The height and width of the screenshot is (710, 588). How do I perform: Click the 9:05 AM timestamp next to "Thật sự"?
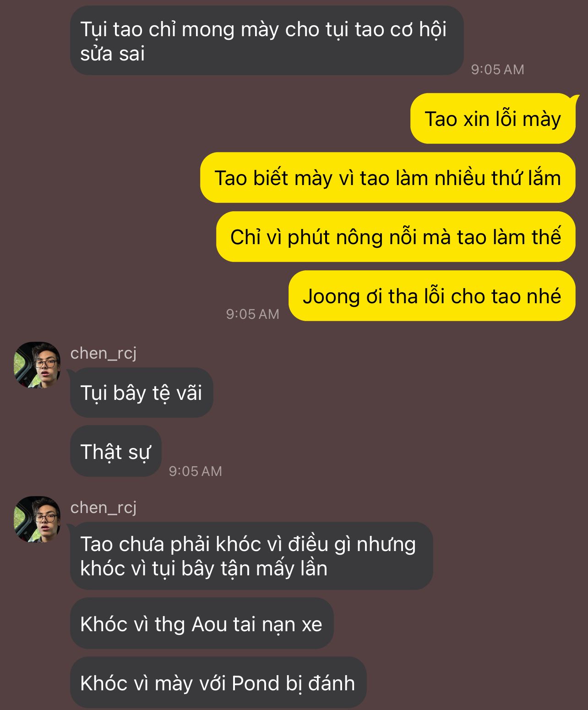pos(195,471)
